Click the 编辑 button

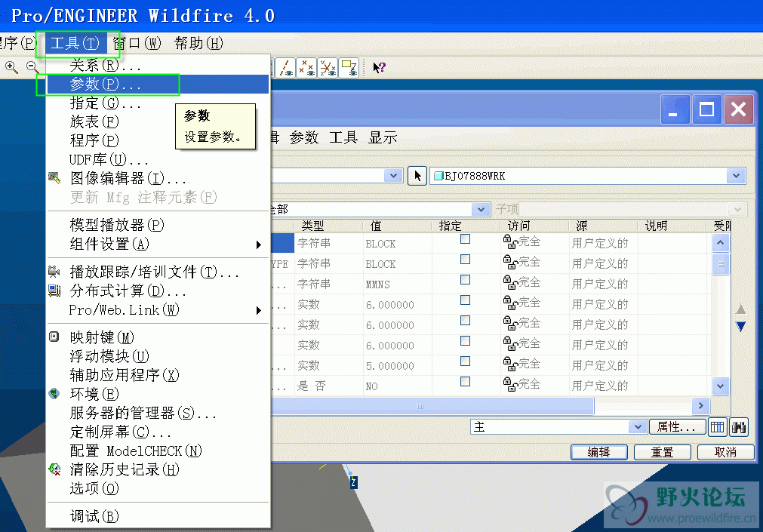[599, 452]
